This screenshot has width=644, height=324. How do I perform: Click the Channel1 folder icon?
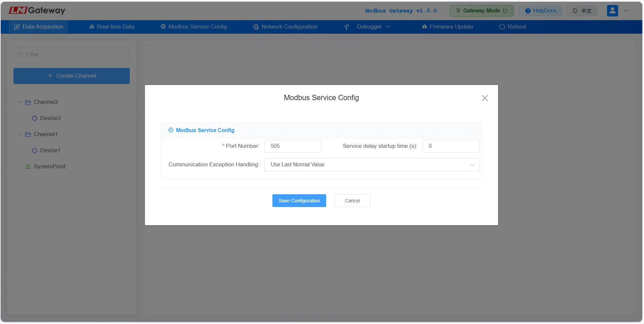[28, 134]
